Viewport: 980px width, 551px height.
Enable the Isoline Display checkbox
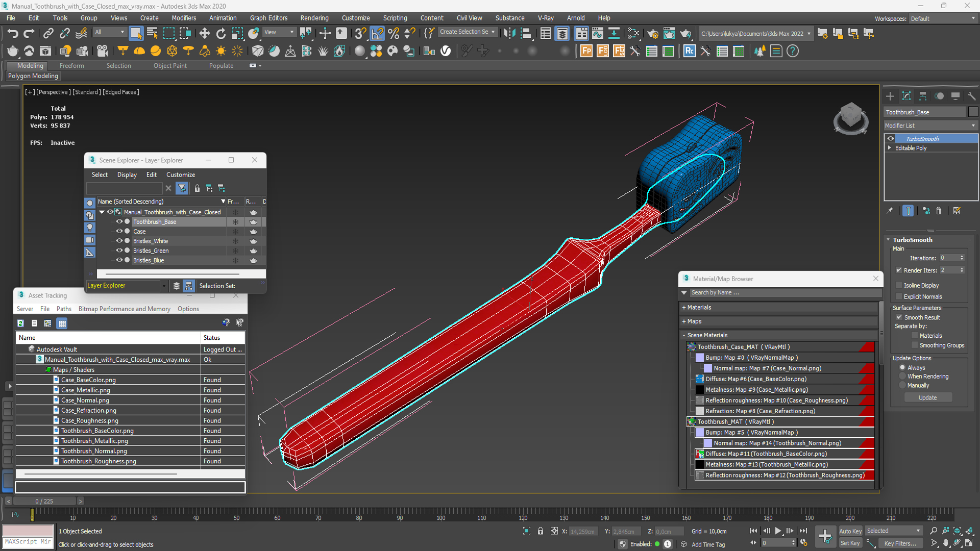[899, 285]
